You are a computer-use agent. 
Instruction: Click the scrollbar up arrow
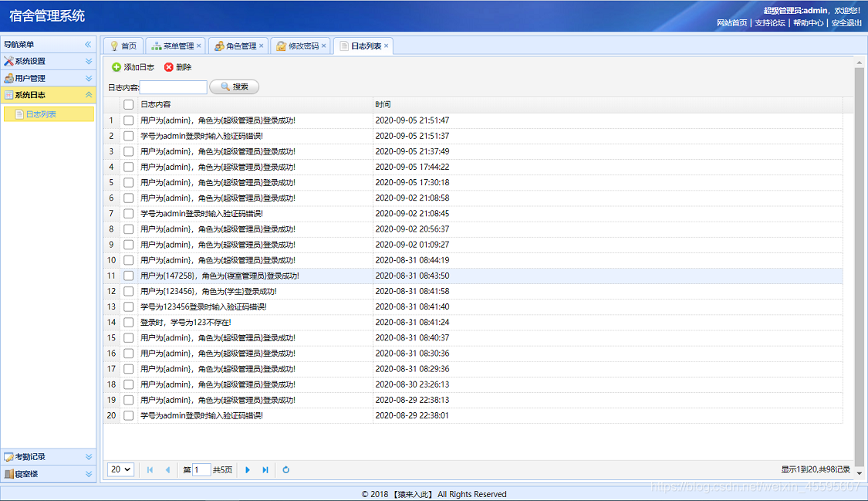[x=860, y=62]
